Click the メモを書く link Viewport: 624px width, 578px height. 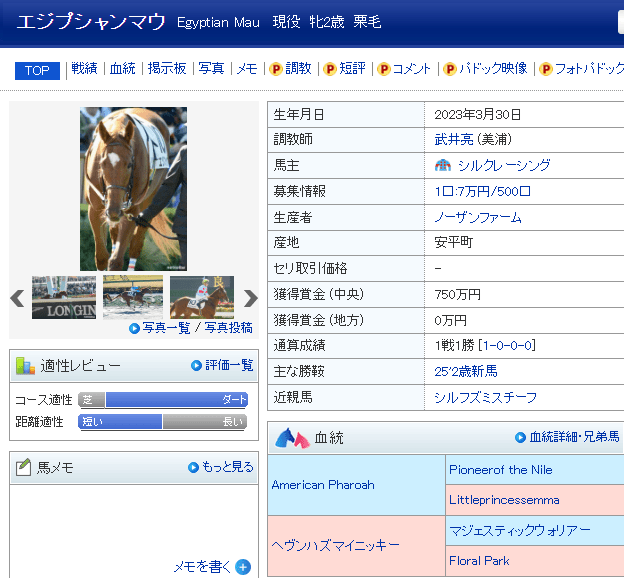[x=202, y=566]
